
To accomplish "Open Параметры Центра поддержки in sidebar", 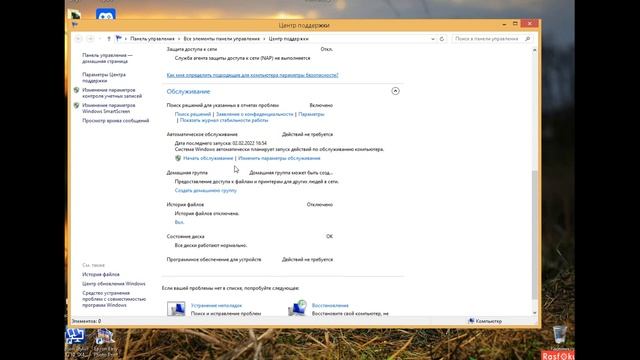I will click(104, 78).
